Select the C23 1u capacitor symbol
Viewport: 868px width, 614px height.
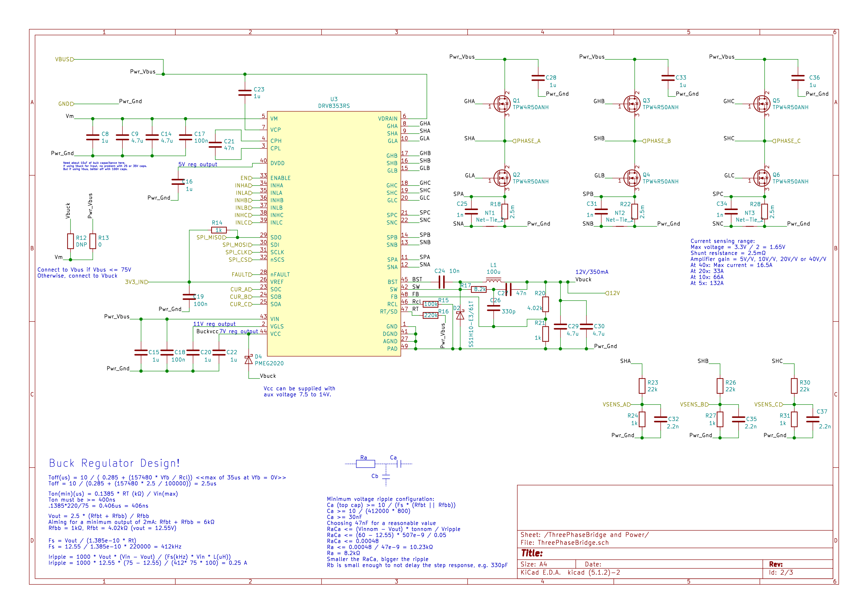tap(245, 93)
